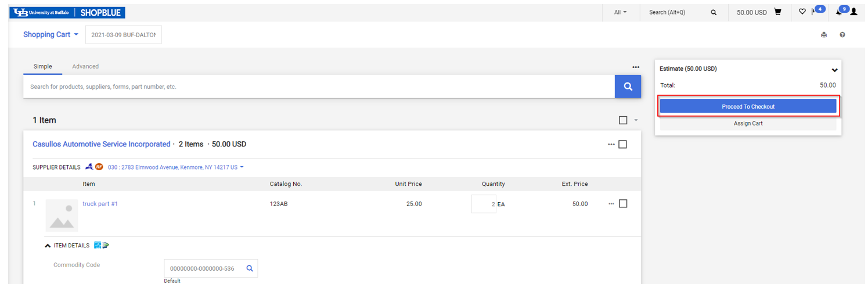Check the Casullos Automotive supplier checkbox
This screenshot has width=868, height=284.
click(622, 145)
